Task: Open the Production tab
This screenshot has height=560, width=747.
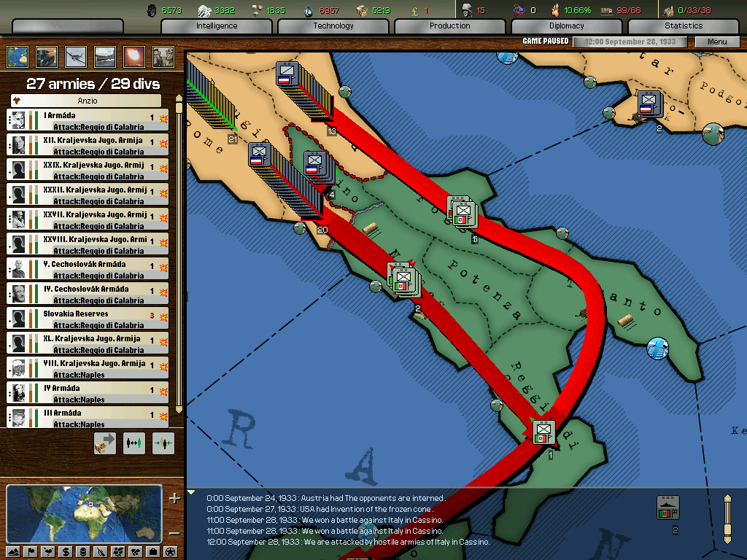Action: (x=449, y=26)
